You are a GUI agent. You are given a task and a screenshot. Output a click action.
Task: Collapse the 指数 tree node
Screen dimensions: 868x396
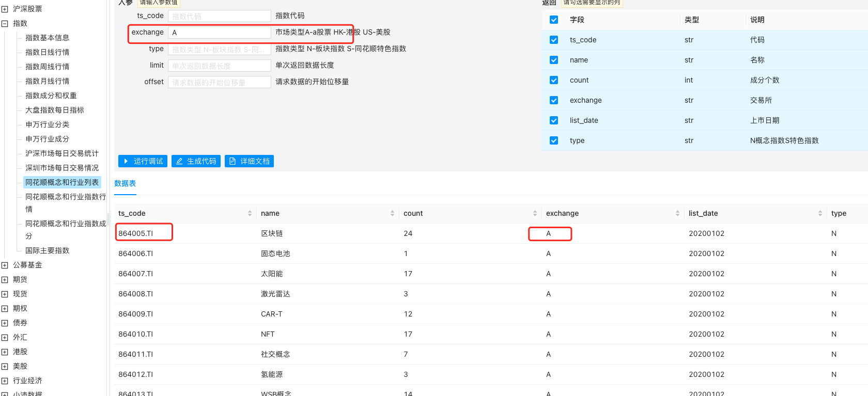point(5,23)
